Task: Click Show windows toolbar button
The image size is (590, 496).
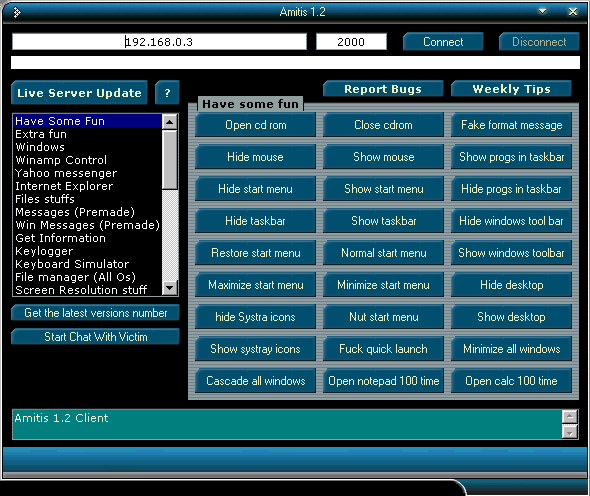Action: click(511, 253)
